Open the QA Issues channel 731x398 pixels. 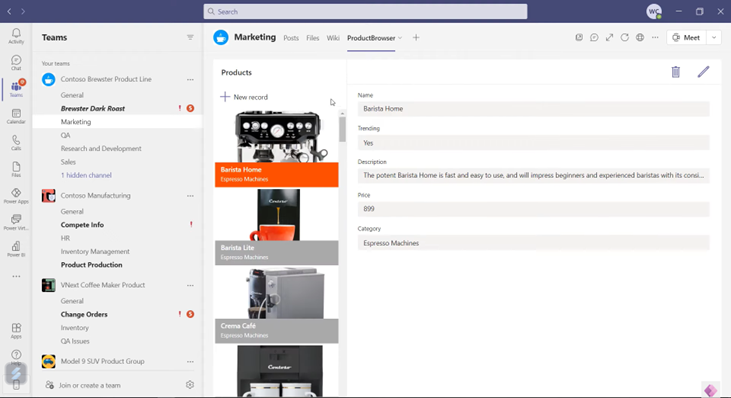pyautogui.click(x=75, y=341)
